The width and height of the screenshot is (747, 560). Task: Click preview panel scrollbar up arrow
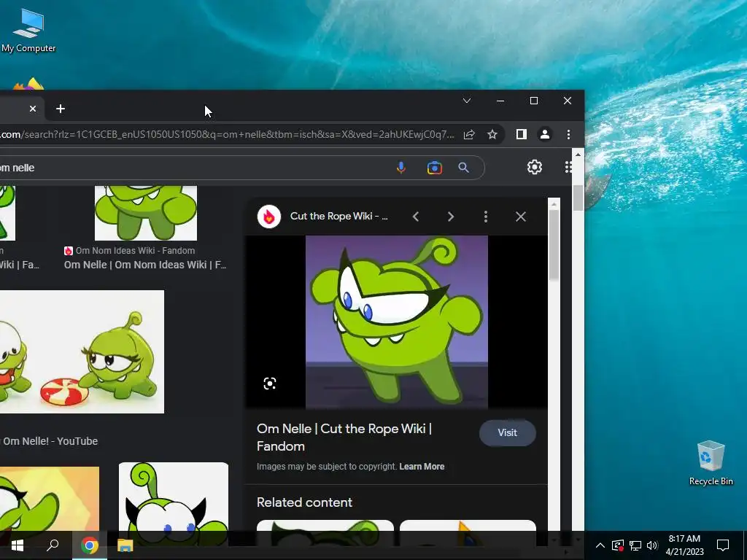(554, 204)
